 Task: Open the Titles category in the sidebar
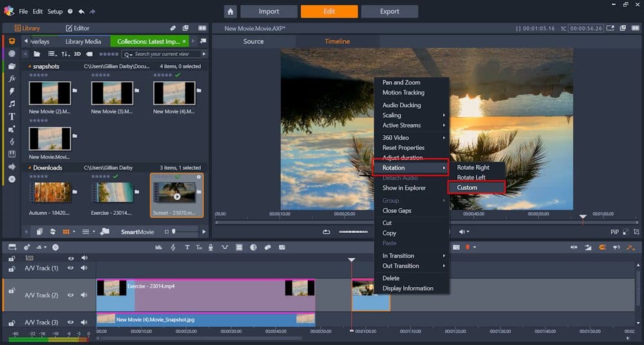tap(12, 117)
